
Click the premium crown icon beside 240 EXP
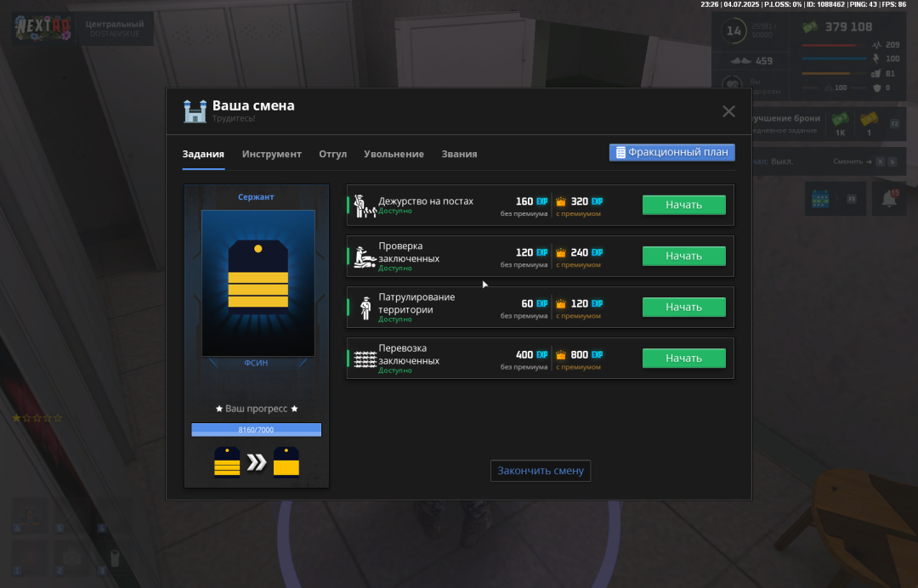[x=561, y=252]
